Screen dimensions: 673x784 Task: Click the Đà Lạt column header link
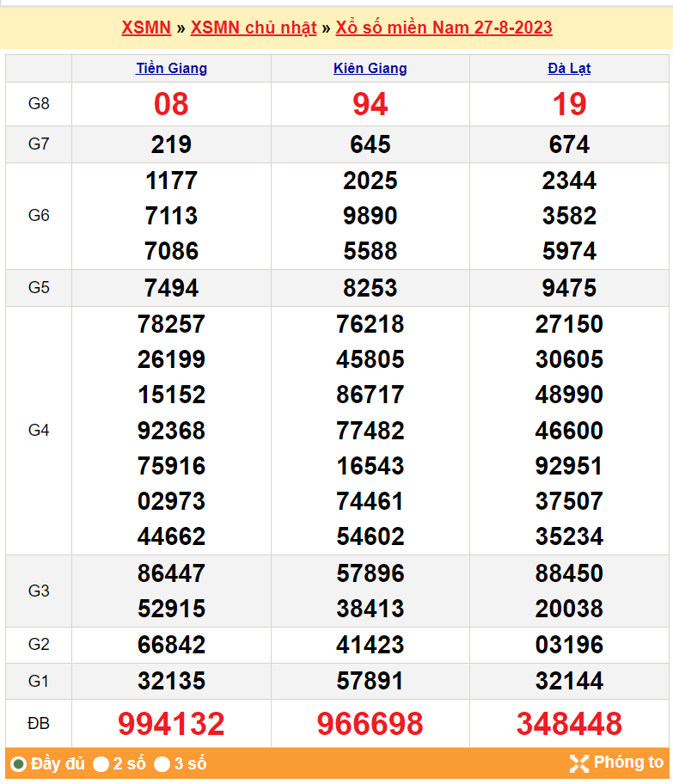tap(569, 69)
